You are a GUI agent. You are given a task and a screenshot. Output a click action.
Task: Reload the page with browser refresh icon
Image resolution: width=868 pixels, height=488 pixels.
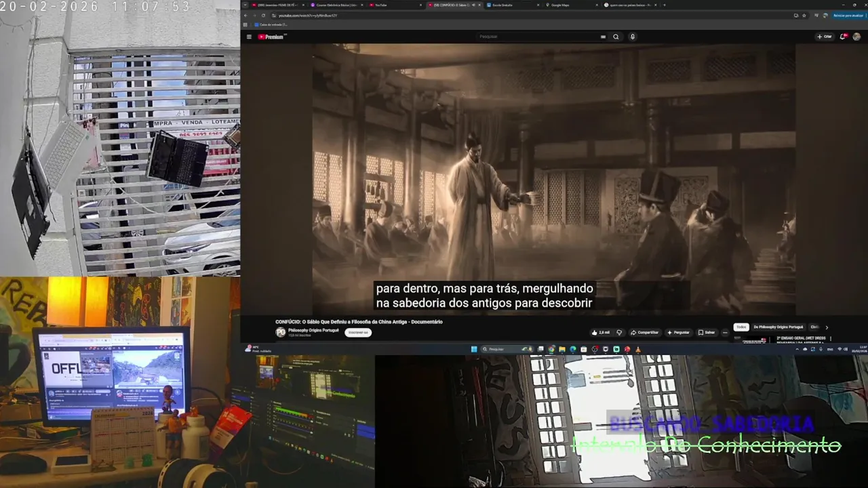[x=263, y=15]
